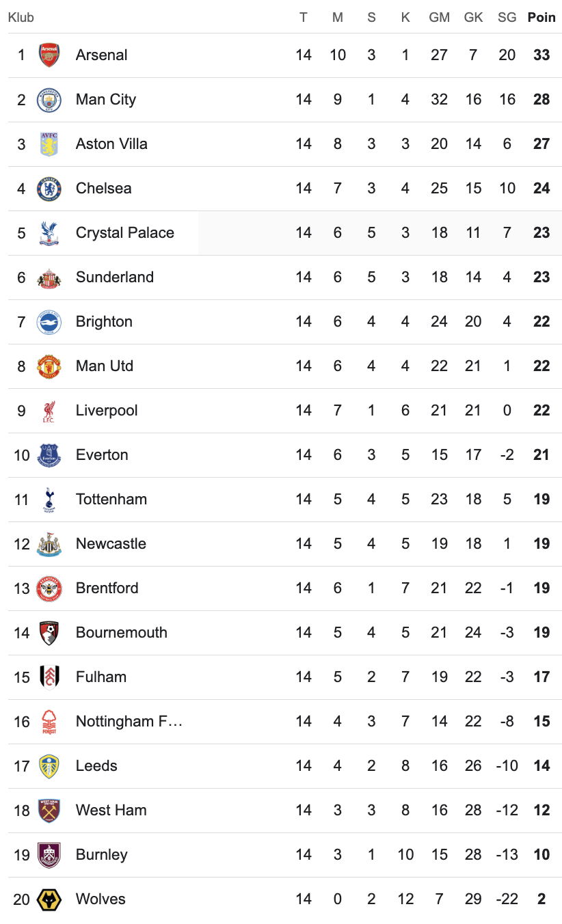Click the Liverpool liver bird icon

pyautogui.click(x=49, y=411)
